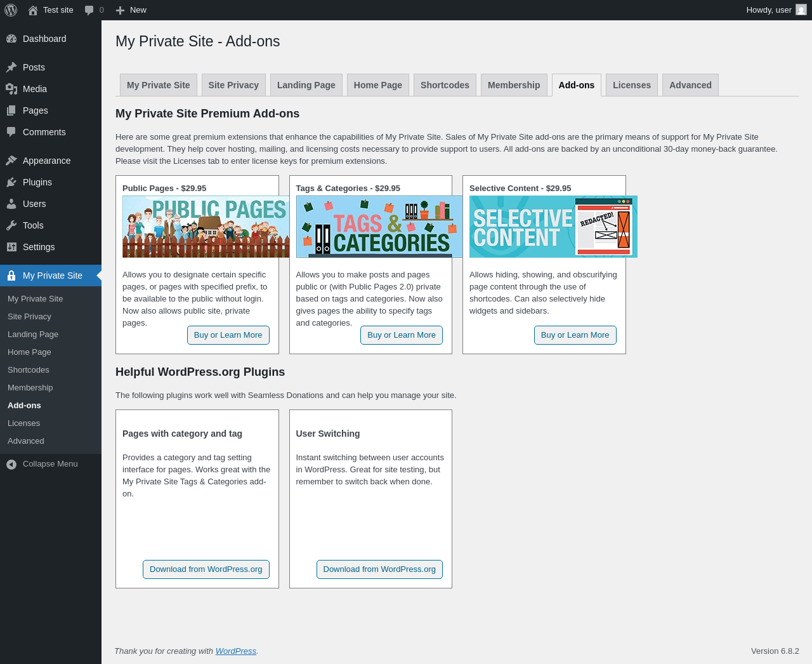
Task: Click the Tools wrench icon
Action: click(11, 225)
